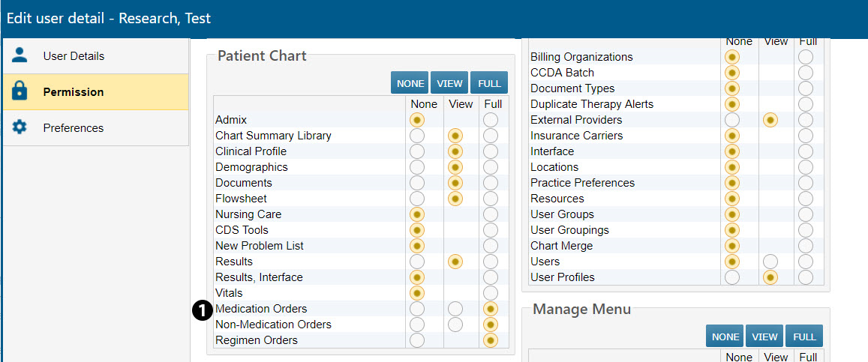The width and height of the screenshot is (868, 362).
Task: Set Regimen Orders permission to None
Action: click(417, 340)
